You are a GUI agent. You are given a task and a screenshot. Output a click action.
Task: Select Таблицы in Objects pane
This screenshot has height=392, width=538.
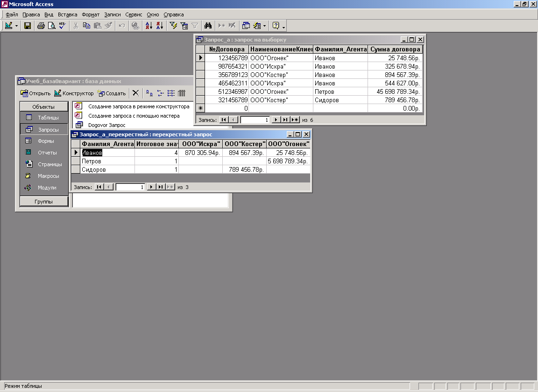click(44, 118)
